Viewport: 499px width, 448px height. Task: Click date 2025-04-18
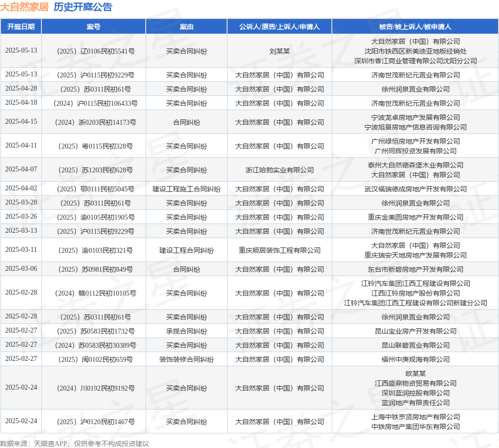[21, 103]
